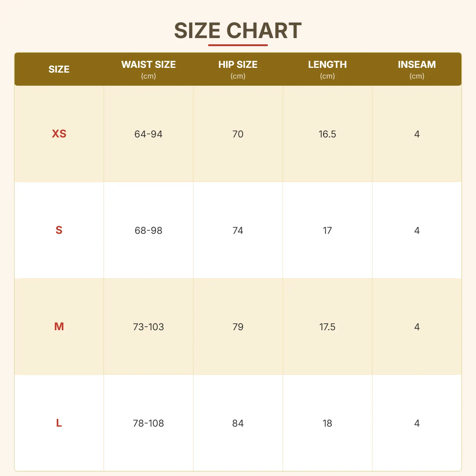Click the 17.5 length cell

coord(327,327)
